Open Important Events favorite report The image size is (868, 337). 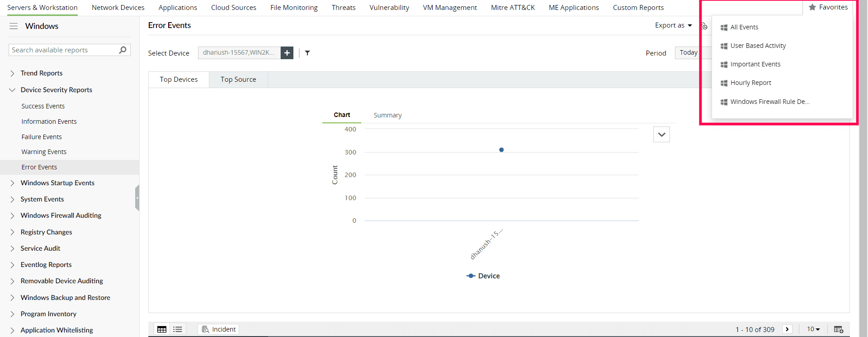tap(755, 64)
